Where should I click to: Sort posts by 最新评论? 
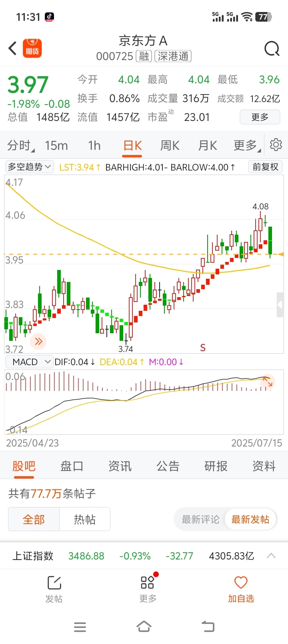pyautogui.click(x=201, y=519)
